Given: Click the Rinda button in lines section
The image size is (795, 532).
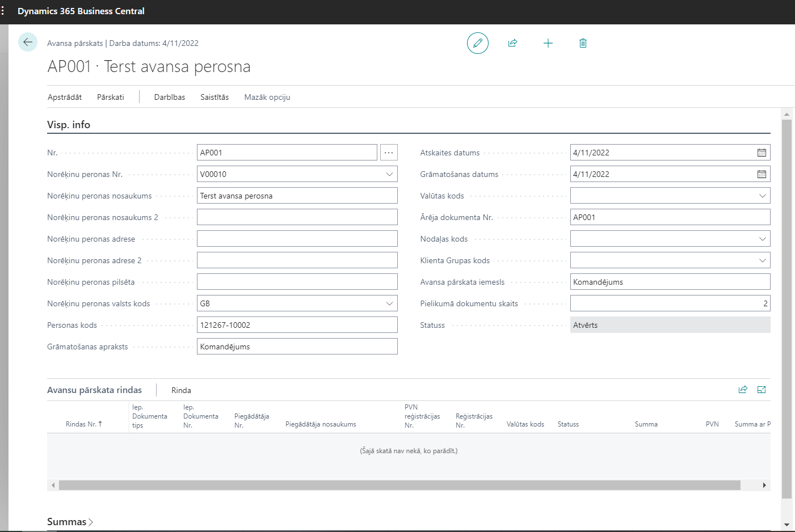Looking at the screenshot, I should pyautogui.click(x=181, y=390).
